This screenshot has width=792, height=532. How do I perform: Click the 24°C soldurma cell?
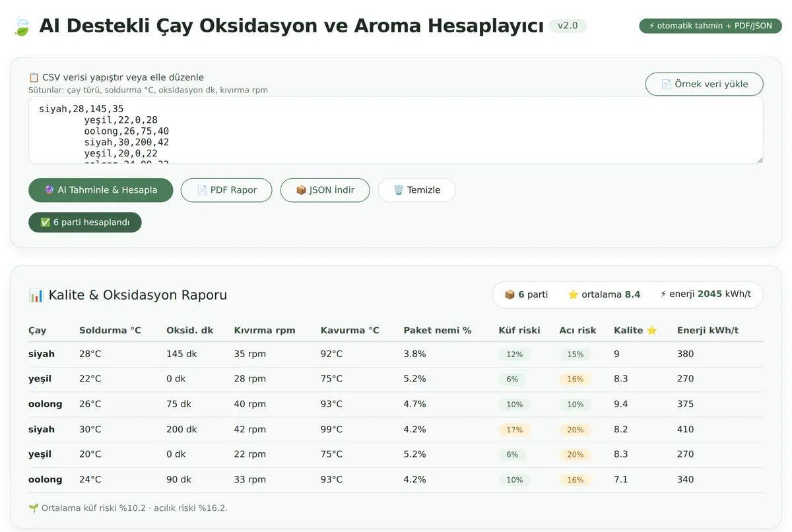pyautogui.click(x=90, y=479)
